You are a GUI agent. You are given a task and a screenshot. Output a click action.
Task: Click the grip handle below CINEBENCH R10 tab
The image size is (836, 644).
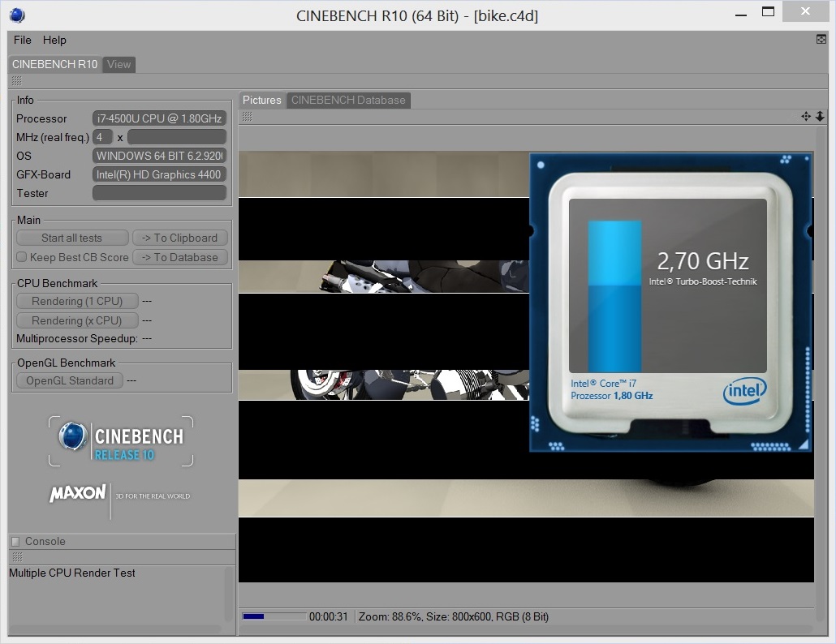click(16, 80)
